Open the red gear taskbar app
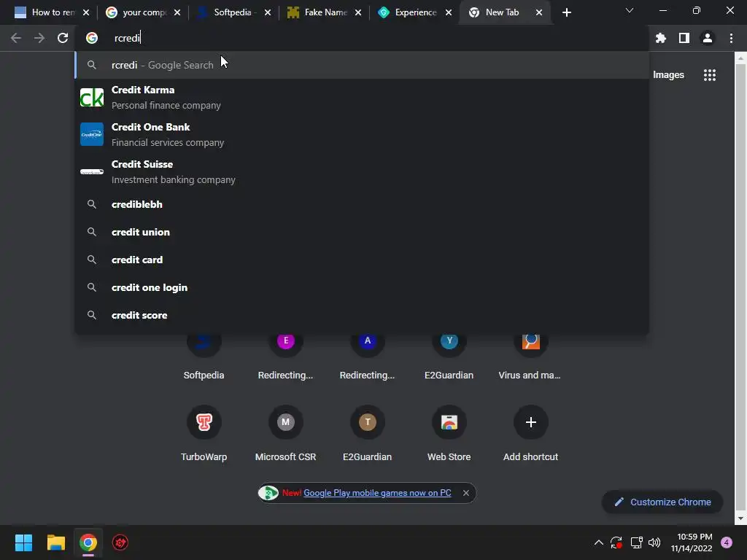This screenshot has height=560, width=747. [x=120, y=542]
